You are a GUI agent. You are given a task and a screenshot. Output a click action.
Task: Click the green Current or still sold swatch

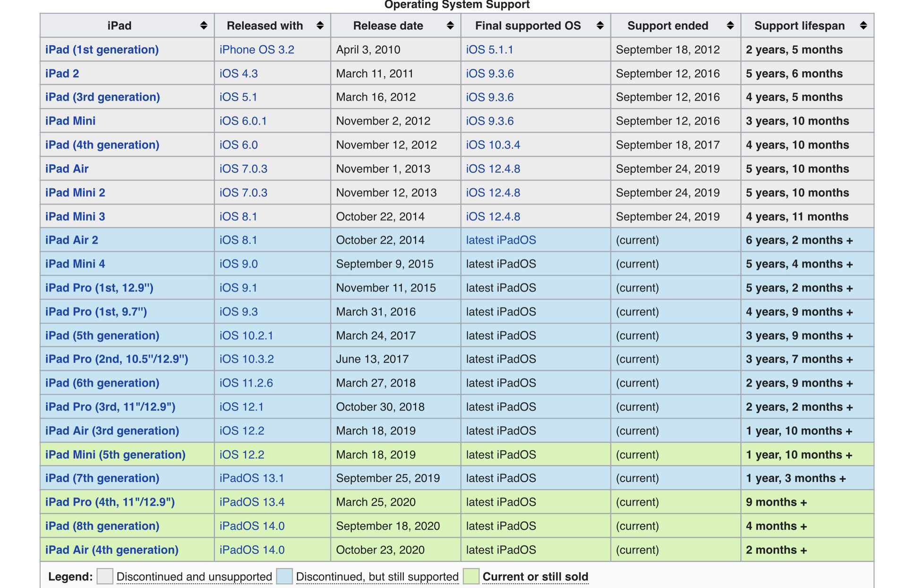pyautogui.click(x=471, y=576)
